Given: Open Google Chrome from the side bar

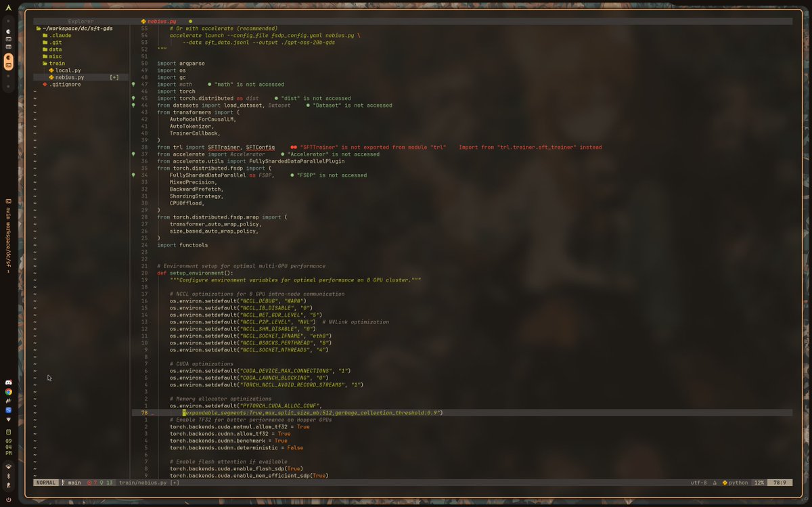Looking at the screenshot, I should pyautogui.click(x=8, y=392).
